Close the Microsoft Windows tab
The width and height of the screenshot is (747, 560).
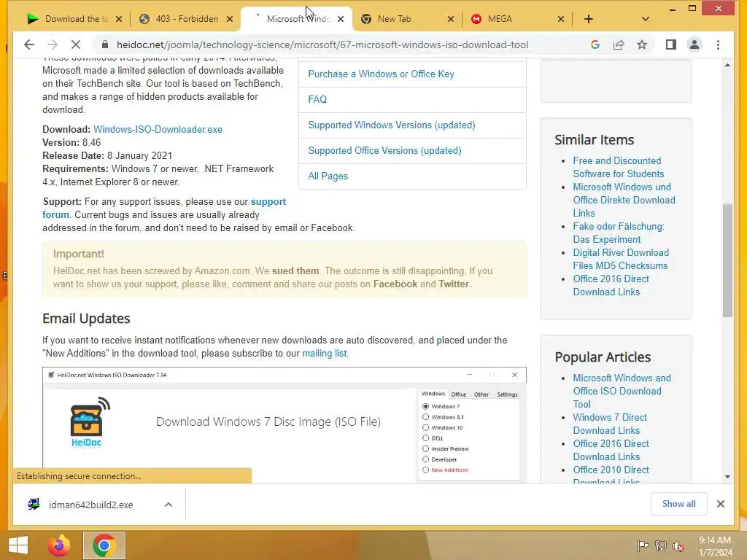pos(340,19)
